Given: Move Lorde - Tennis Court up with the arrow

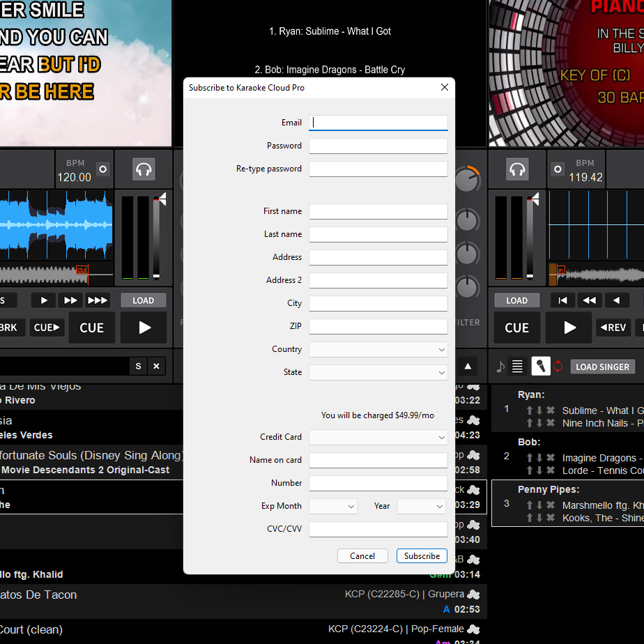Looking at the screenshot, I should 530,470.
